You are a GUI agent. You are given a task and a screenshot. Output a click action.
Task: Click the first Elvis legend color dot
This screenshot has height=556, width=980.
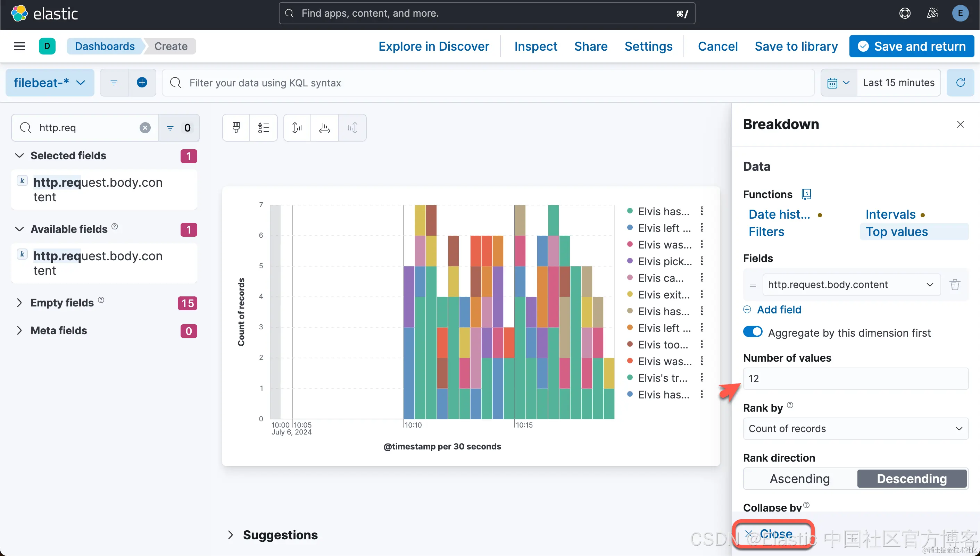click(630, 211)
